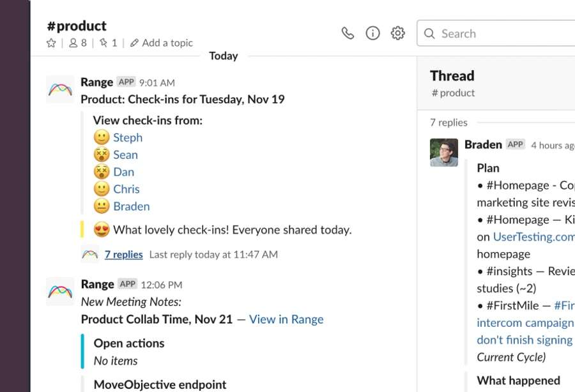The width and height of the screenshot is (575, 392).
Task: Open Steph's check-in link
Action: [128, 138]
